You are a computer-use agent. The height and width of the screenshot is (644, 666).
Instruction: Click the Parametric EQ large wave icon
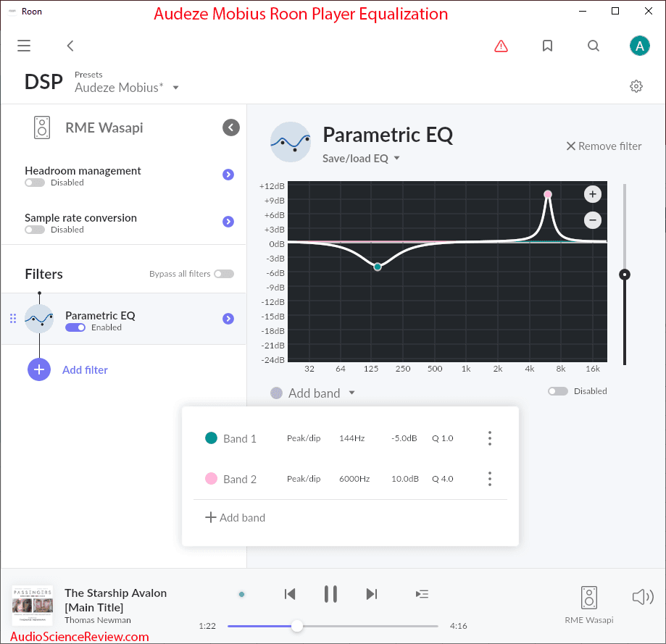(291, 142)
